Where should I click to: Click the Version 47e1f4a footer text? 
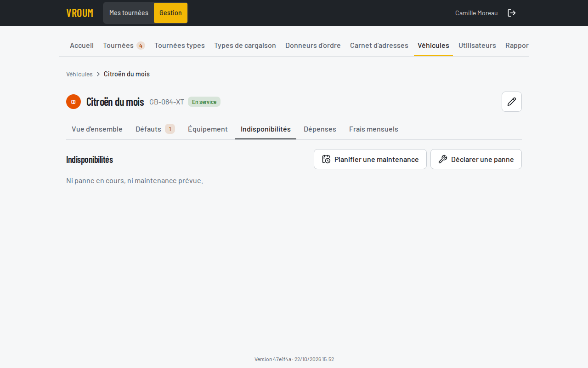pyautogui.click(x=294, y=359)
